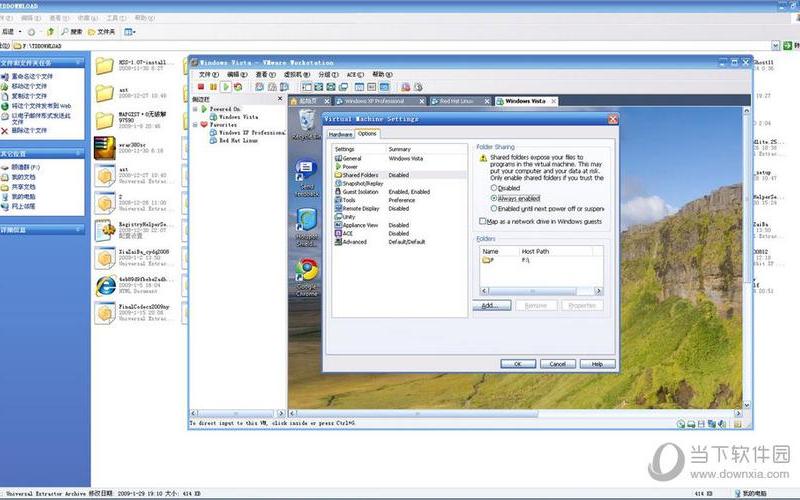Screen dimensions: 800x500
Task: Close the VMware sidebar panel
Action: point(280,98)
